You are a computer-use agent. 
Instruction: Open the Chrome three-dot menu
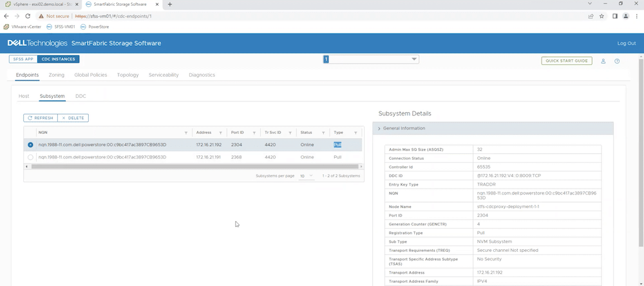coord(637,16)
